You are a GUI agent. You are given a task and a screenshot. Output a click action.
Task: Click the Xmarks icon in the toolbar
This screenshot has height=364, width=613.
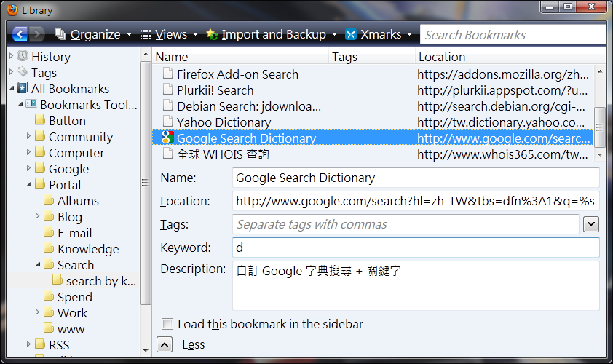pos(351,34)
